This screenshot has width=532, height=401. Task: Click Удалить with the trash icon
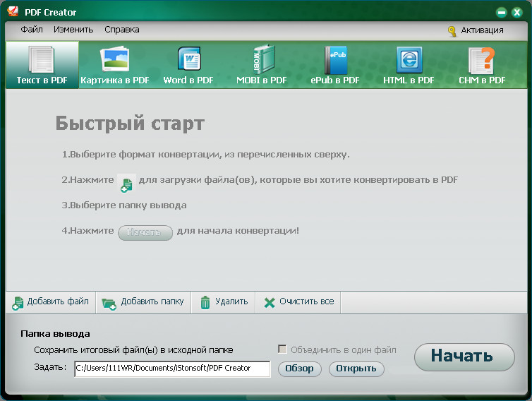pos(224,302)
